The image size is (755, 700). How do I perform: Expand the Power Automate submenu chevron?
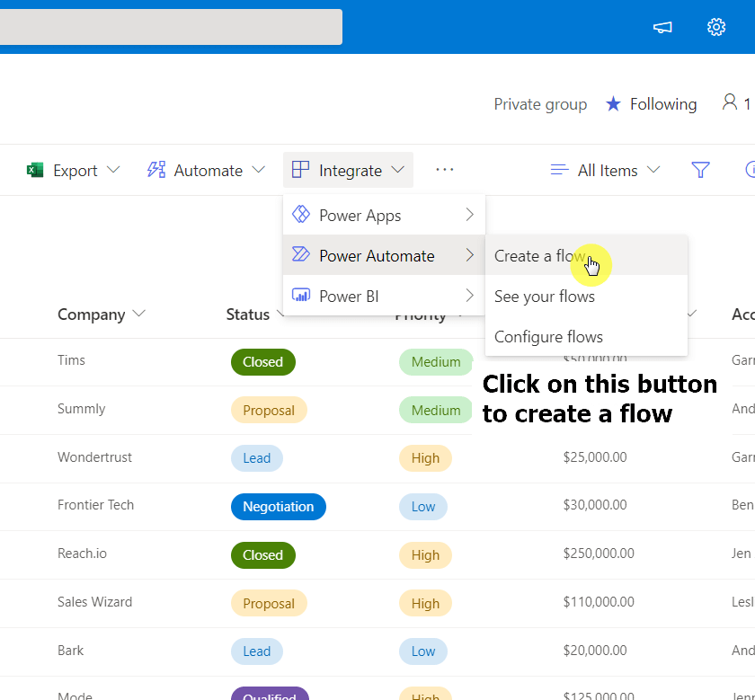click(470, 255)
